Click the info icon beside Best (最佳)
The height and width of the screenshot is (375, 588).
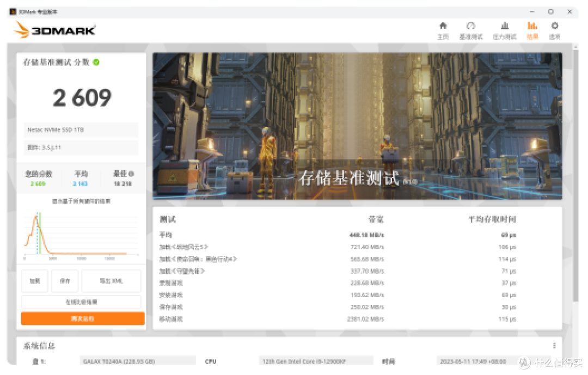pos(131,174)
